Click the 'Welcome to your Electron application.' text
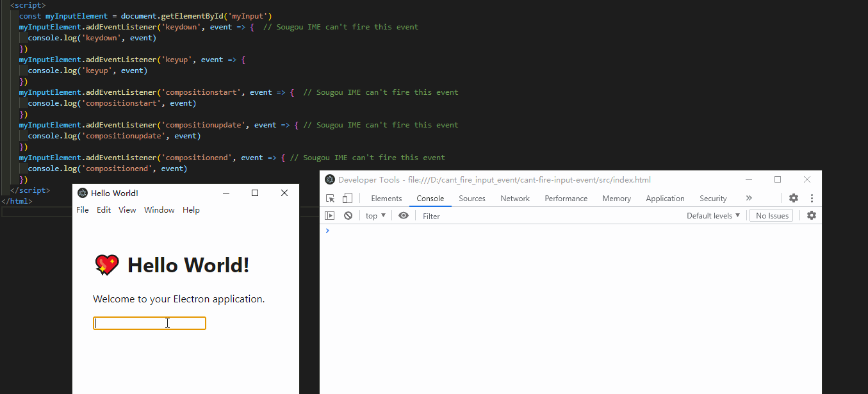Viewport: 868px width, 394px height. click(179, 299)
